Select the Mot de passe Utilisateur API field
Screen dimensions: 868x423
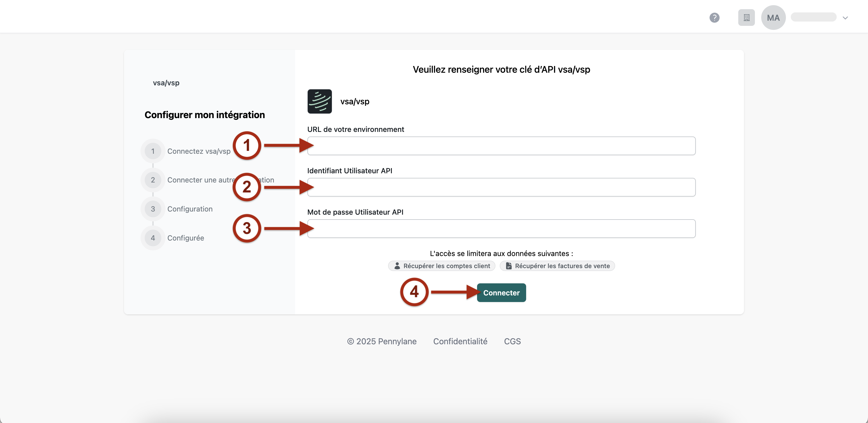(502, 229)
